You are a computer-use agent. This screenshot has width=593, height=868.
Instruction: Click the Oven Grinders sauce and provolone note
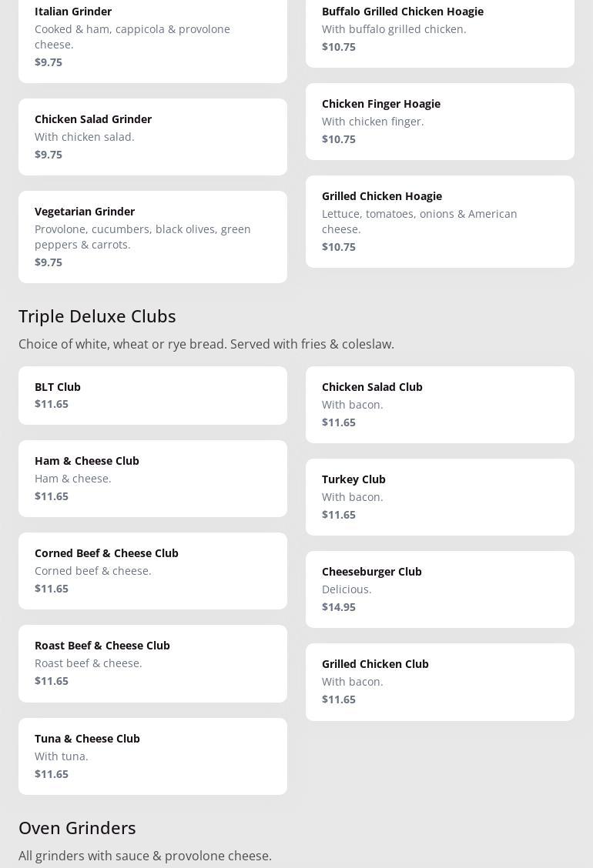tap(145, 856)
